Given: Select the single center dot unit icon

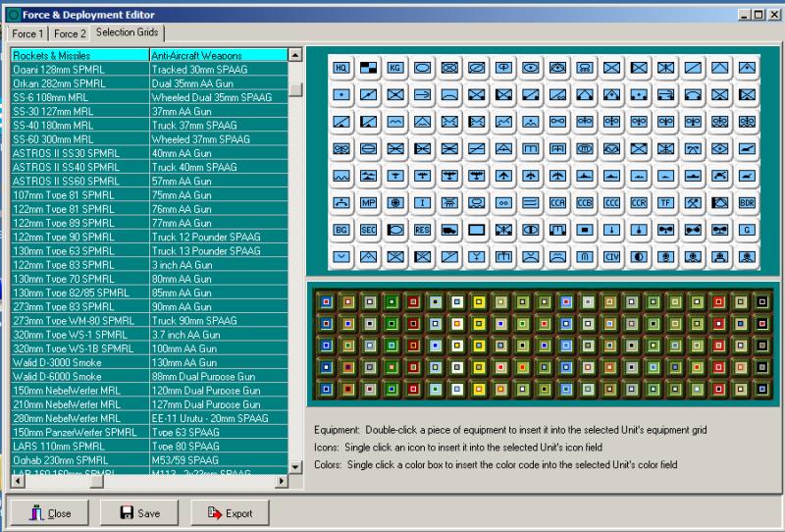Looking at the screenshot, I should coord(340,94).
